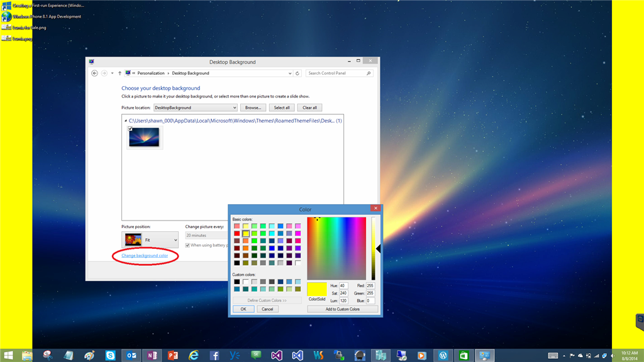This screenshot has width=644, height=362.
Task: Open PowerPoint from the taskbar
Action: (173, 356)
